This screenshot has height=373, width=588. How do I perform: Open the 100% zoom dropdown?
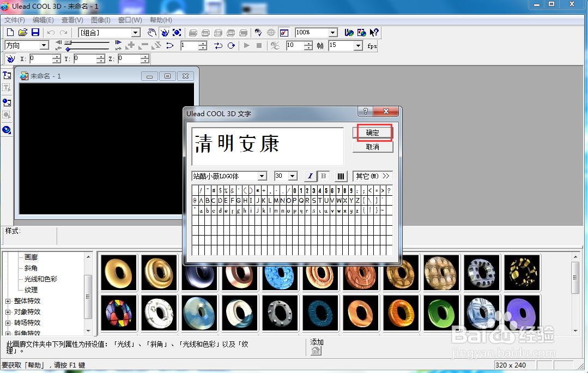click(332, 33)
